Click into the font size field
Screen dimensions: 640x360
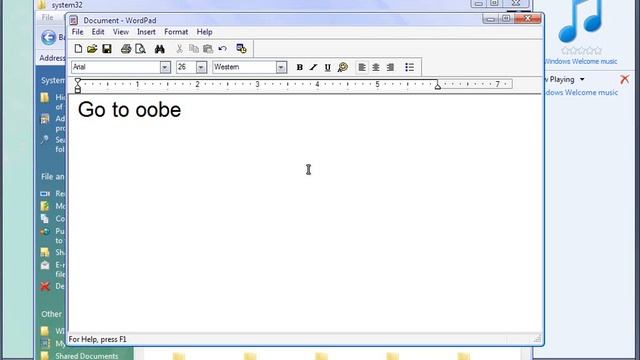pos(187,67)
